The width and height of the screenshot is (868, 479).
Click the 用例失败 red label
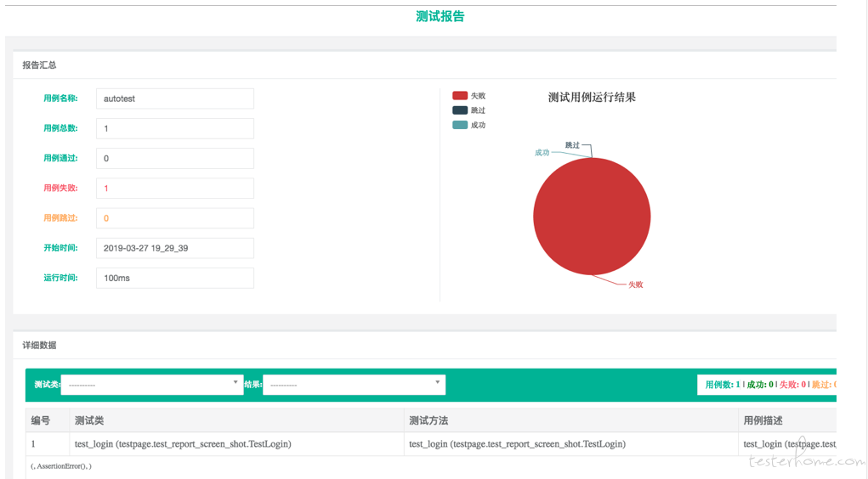pyautogui.click(x=61, y=188)
